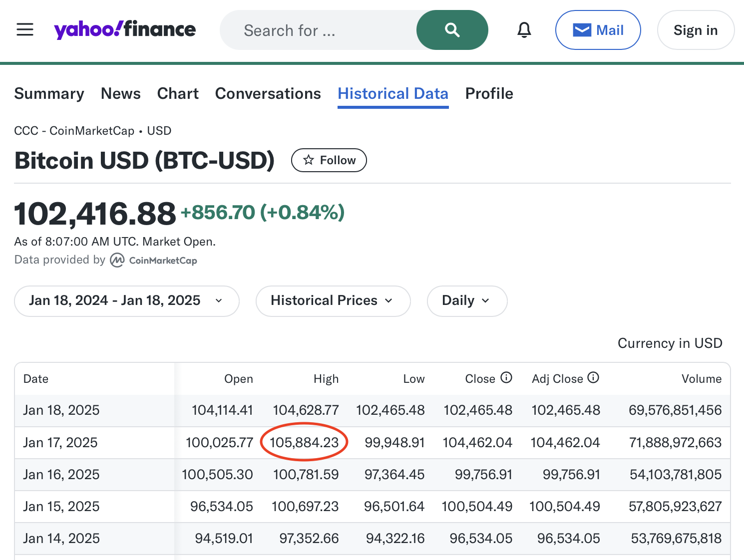This screenshot has height=560, width=744.
Task: Click the CCC - CoinMarketCap exchange text
Action: pyautogui.click(x=74, y=131)
